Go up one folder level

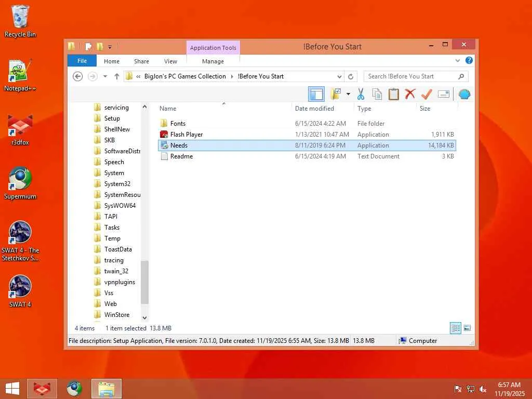[x=117, y=76]
